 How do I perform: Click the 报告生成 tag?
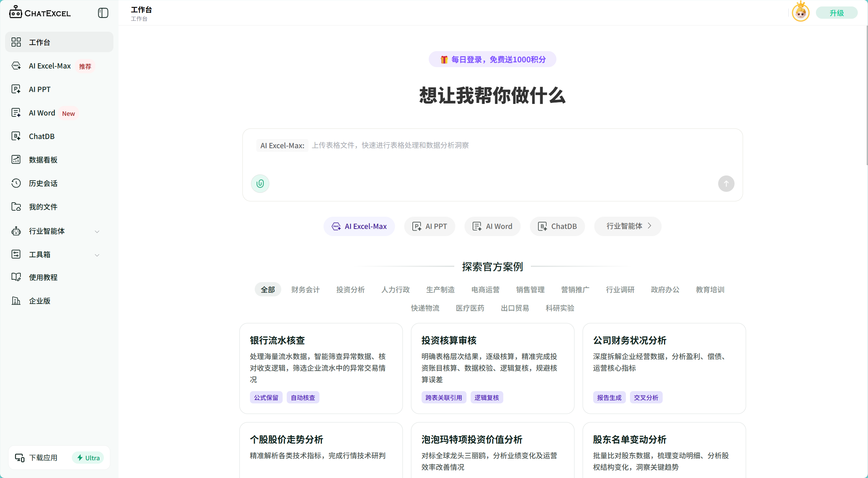[609, 398]
